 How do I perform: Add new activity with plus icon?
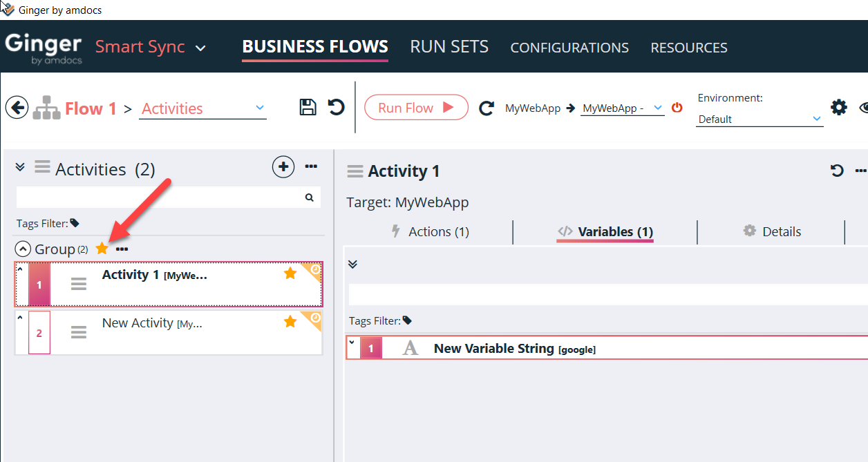pyautogui.click(x=283, y=166)
